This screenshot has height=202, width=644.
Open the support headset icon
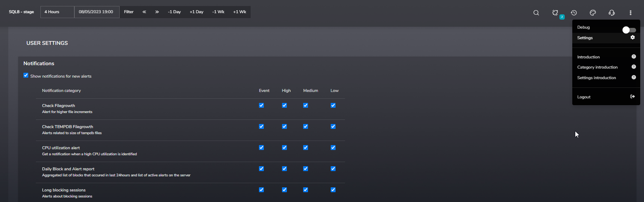point(612,13)
